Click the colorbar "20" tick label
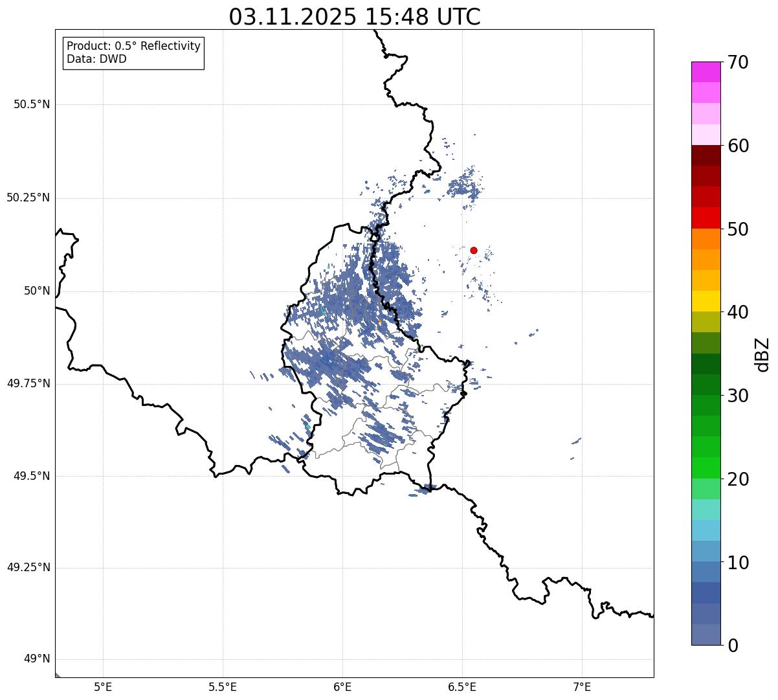This screenshot has width=778, height=700. [738, 479]
